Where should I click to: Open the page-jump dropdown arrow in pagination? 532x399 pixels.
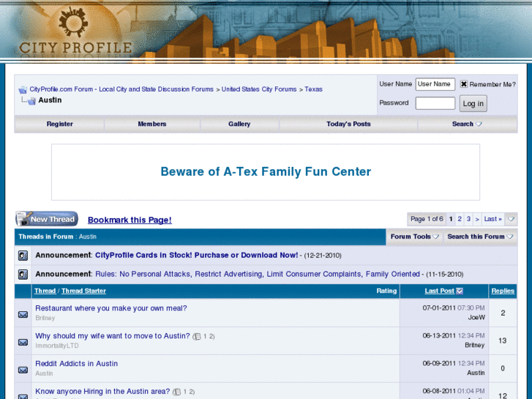511,219
